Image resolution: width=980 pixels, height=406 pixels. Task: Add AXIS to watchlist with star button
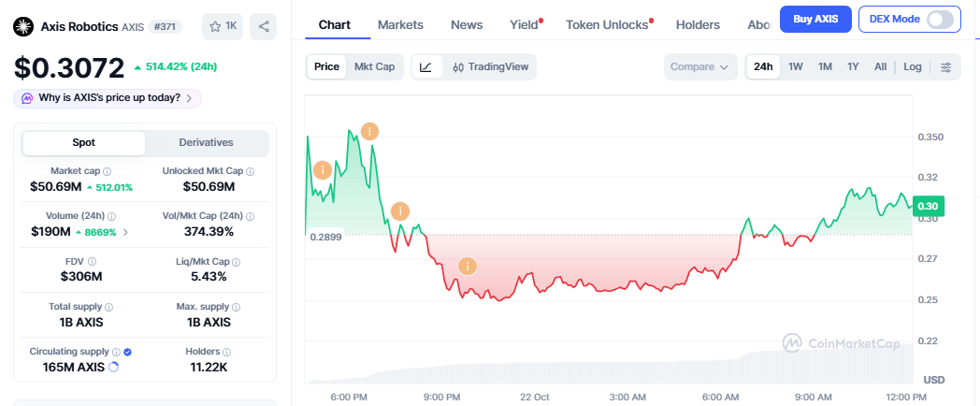223,26
